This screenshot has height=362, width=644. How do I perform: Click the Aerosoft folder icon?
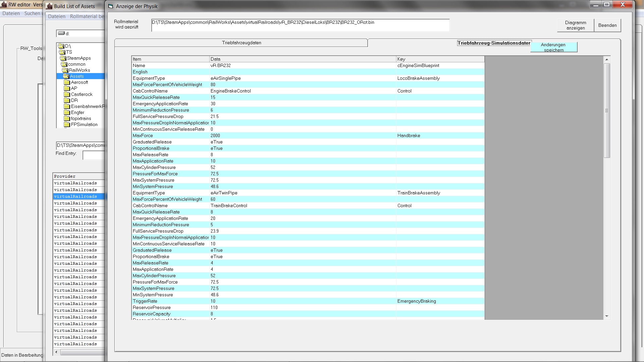67,82
